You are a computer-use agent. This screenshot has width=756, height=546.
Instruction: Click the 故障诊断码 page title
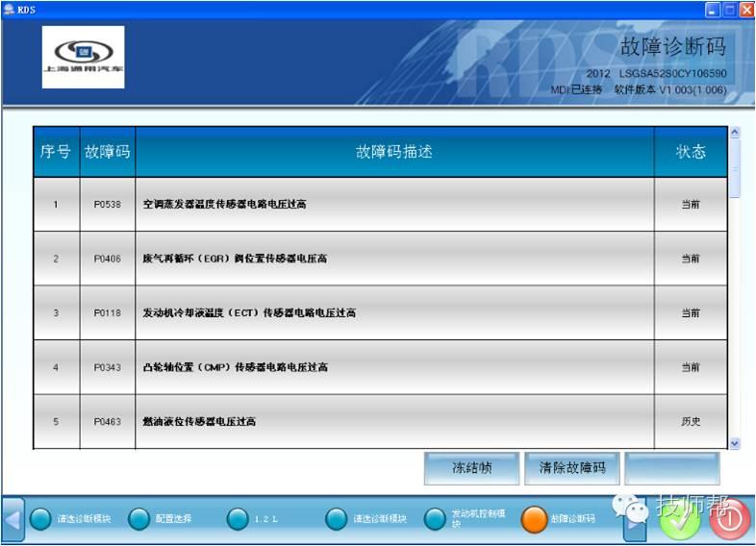pyautogui.click(x=672, y=47)
